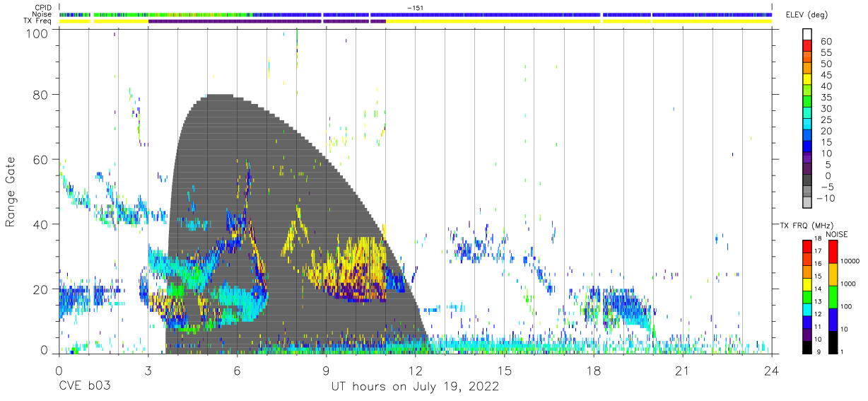Screen dimensions: 868x401
Task: Click the 55 label on the ELEV color bar
Action: [x=827, y=53]
